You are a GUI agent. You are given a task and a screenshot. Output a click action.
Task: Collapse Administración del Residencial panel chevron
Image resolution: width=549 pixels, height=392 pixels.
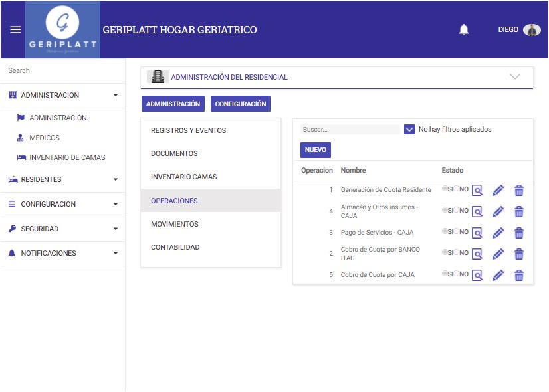click(x=514, y=76)
